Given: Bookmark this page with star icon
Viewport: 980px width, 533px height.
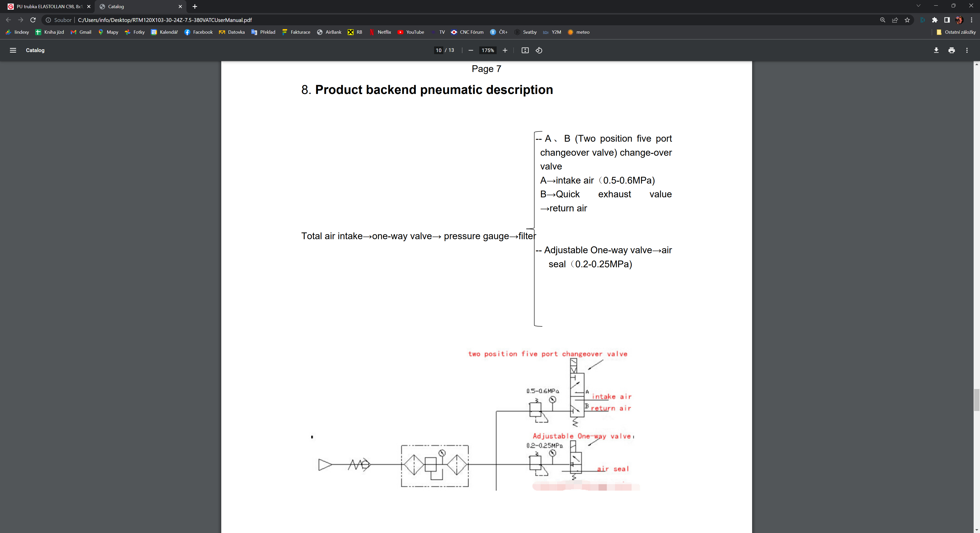Looking at the screenshot, I should pyautogui.click(x=907, y=20).
